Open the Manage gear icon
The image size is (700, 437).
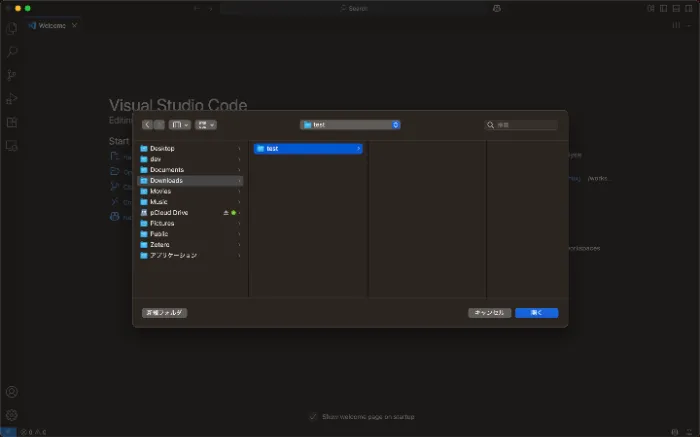coord(12,414)
